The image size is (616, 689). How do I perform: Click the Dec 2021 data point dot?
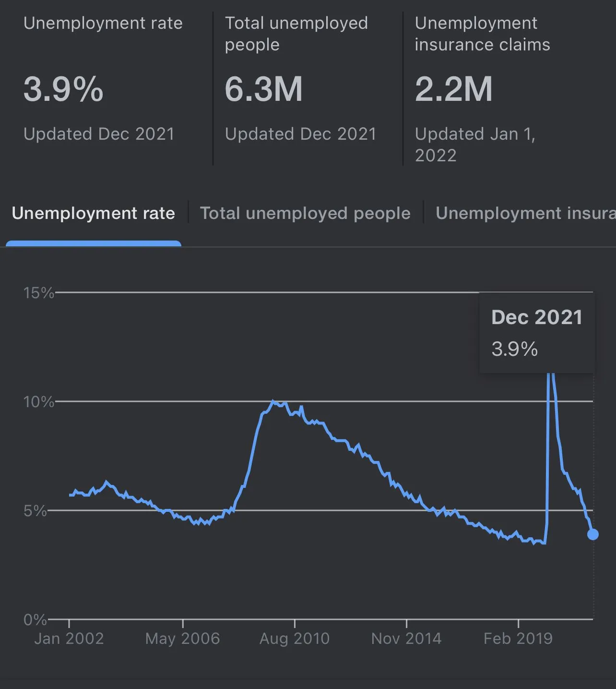tap(593, 534)
